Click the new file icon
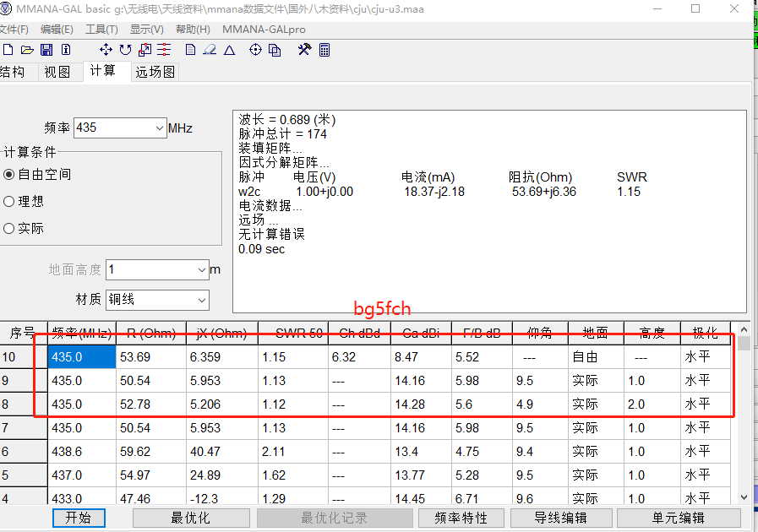 [x=8, y=50]
